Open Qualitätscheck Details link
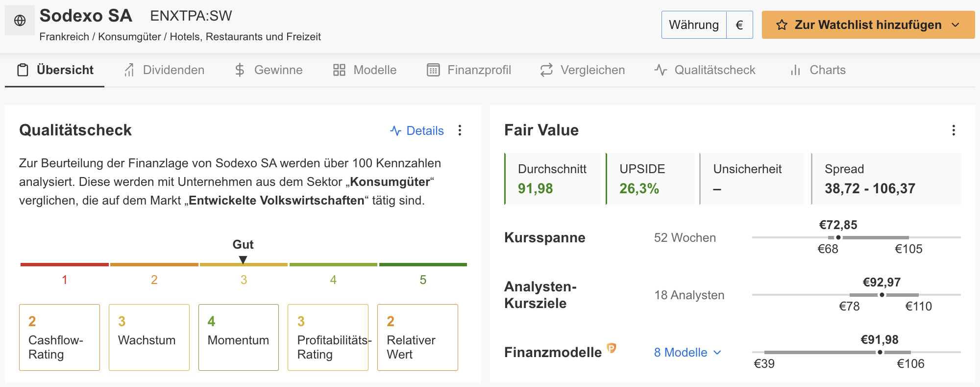The image size is (980, 387). (x=417, y=130)
